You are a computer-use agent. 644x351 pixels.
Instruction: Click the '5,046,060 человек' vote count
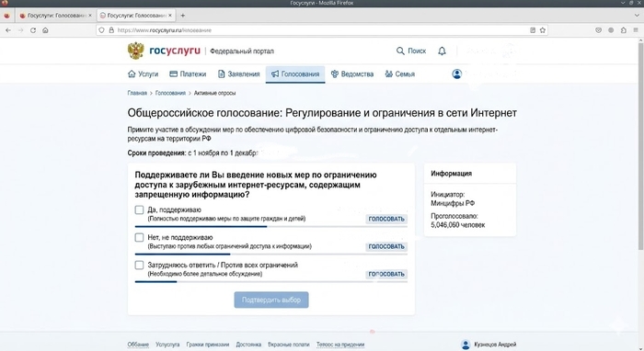point(458,225)
